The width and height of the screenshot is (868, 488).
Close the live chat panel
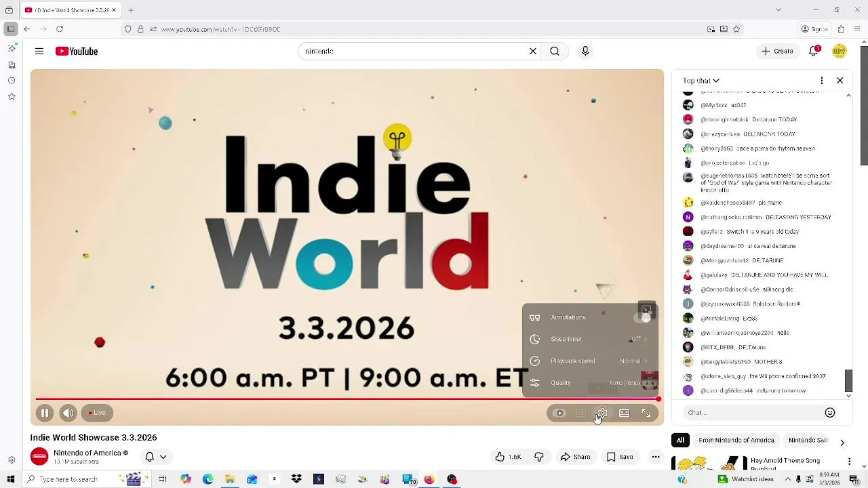click(840, 81)
